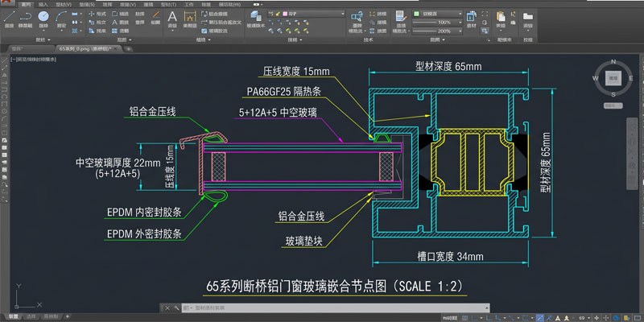Toggle the highlighted lineweight display button
This screenshot has height=322, width=644.
540,317
